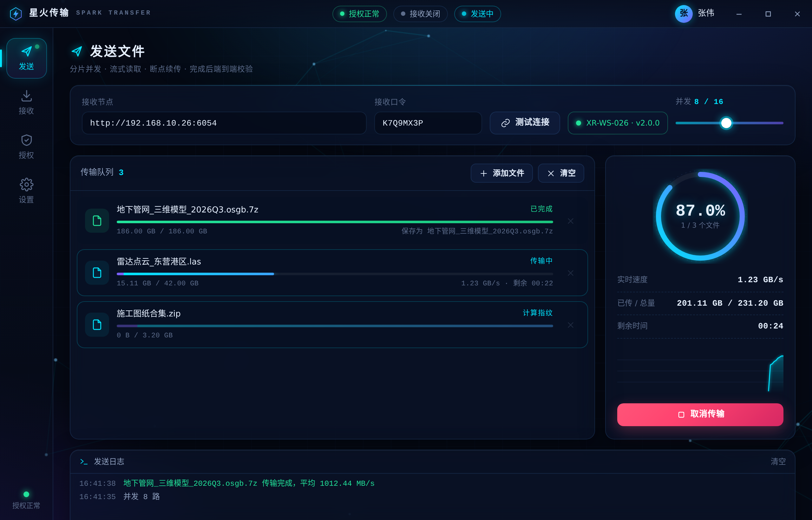Click the 取消传输 button

coord(700,414)
